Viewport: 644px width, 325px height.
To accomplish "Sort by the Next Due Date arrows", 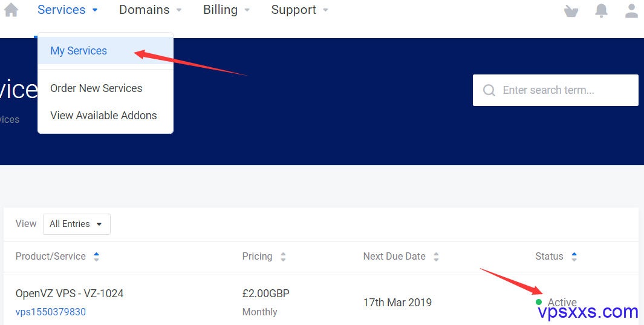I will [x=436, y=257].
